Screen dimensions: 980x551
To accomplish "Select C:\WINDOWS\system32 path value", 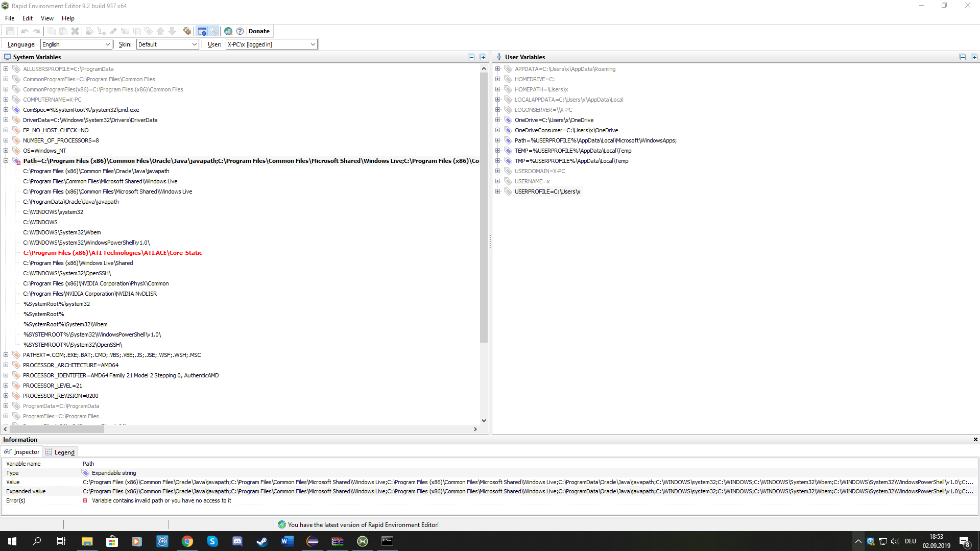I will [53, 212].
